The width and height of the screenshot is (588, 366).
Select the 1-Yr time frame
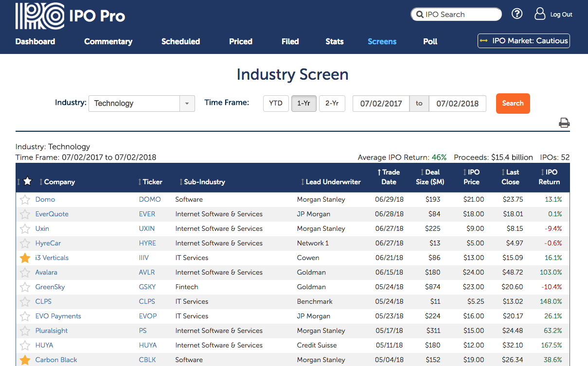click(304, 103)
